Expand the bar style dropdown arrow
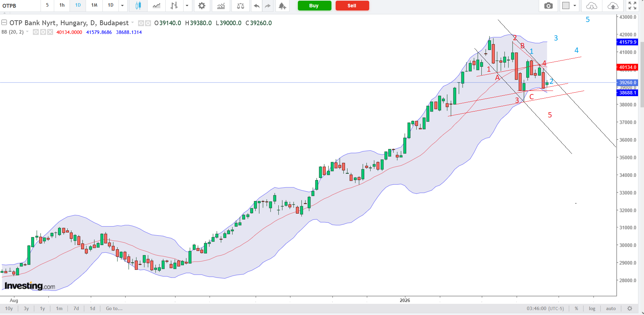 pyautogui.click(x=187, y=6)
